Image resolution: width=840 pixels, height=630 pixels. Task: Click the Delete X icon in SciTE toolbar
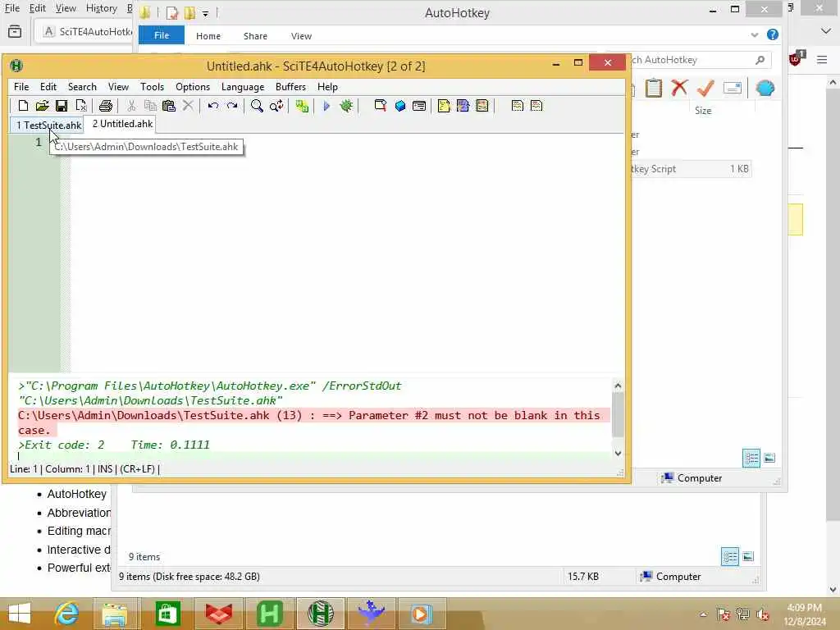tap(188, 106)
